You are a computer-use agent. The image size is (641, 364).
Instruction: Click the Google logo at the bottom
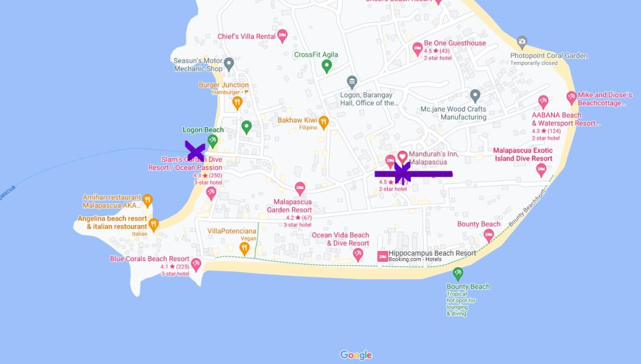coord(356,355)
